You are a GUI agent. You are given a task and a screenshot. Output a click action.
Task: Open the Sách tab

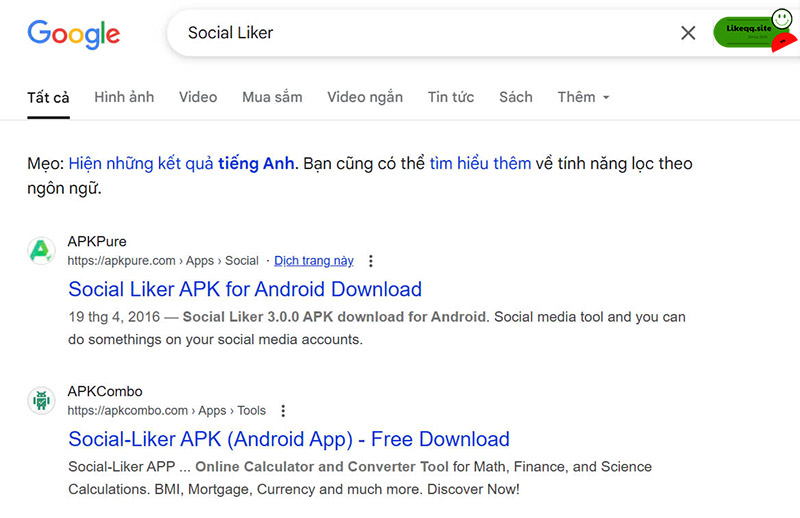[516, 97]
